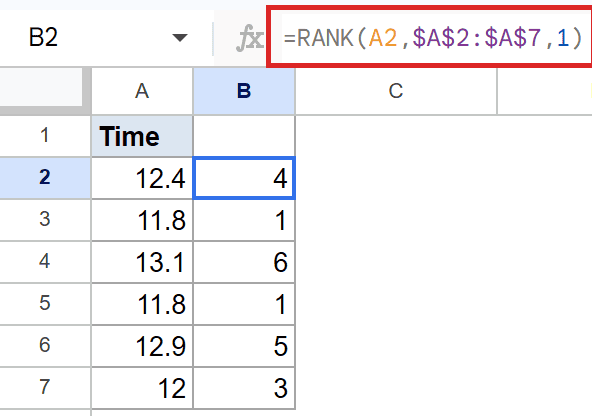Select column A header
The width and height of the screenshot is (592, 416).
click(142, 91)
